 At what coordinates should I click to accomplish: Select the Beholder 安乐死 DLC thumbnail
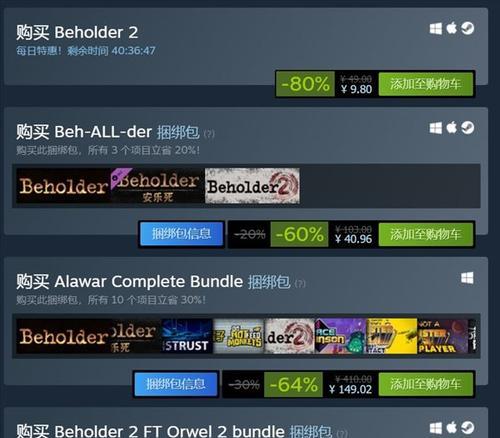pyautogui.click(x=158, y=186)
